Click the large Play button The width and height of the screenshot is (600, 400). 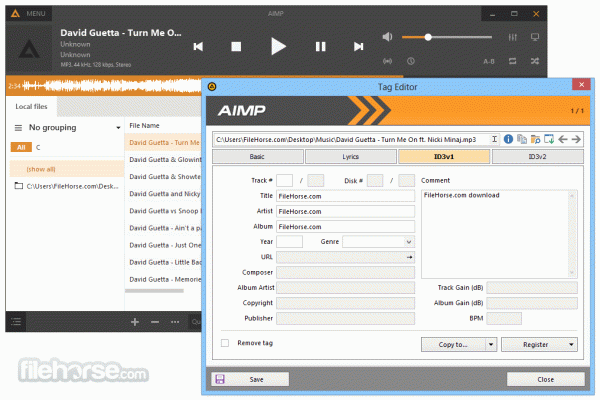pyautogui.click(x=278, y=46)
